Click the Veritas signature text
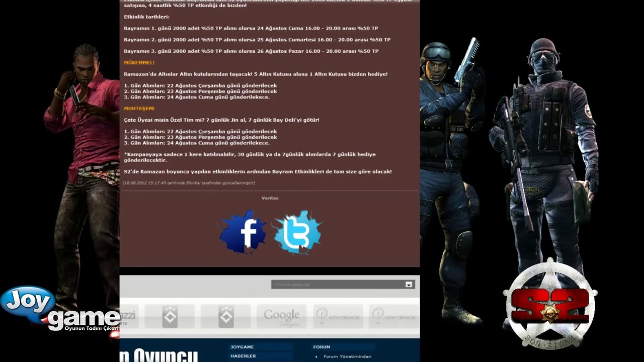 [x=270, y=198]
